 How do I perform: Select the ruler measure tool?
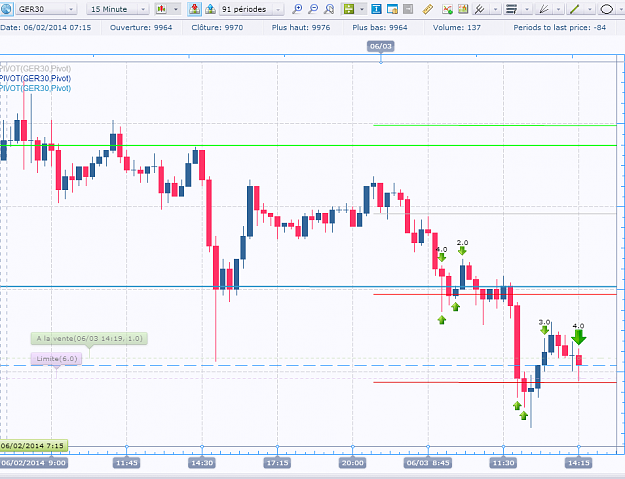[x=427, y=9]
